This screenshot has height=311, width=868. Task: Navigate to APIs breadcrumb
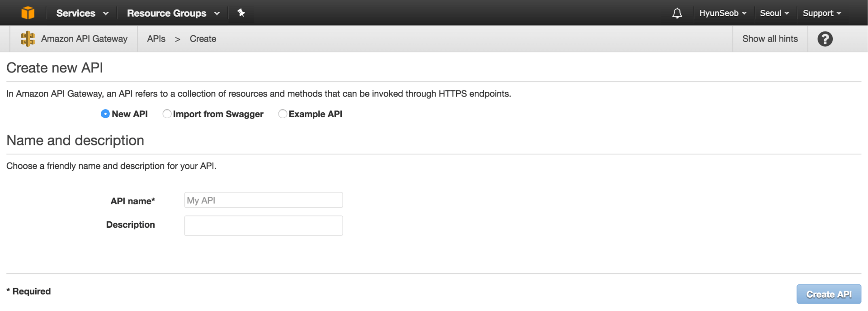point(156,39)
